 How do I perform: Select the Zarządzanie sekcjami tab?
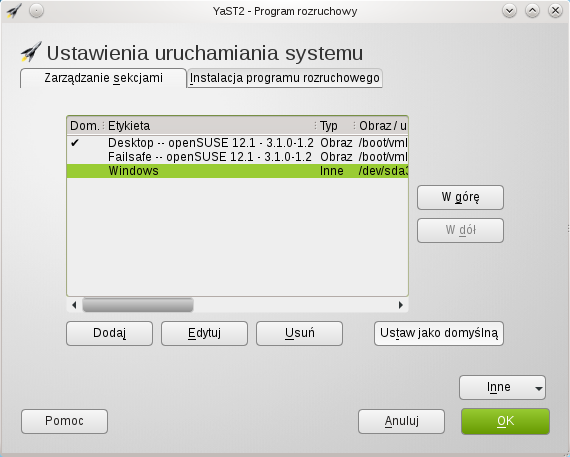click(103, 78)
